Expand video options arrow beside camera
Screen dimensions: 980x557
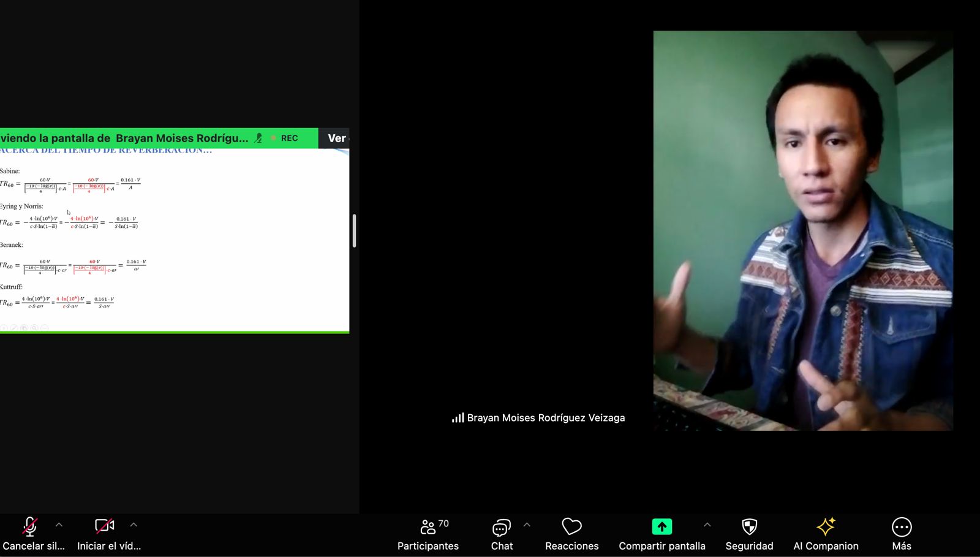(x=134, y=525)
